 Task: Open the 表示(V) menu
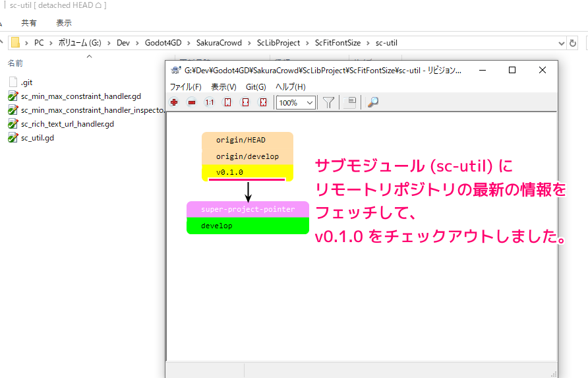pyautogui.click(x=223, y=86)
